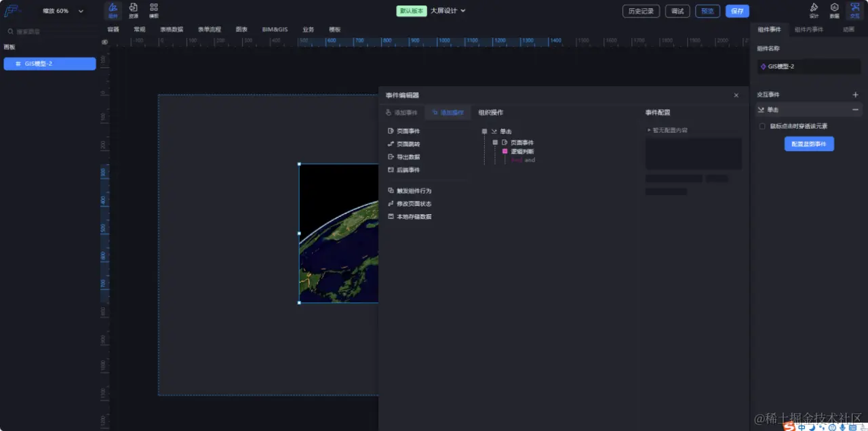
Task: Open the 模板 templates panel in top toolbar
Action: coord(154,9)
